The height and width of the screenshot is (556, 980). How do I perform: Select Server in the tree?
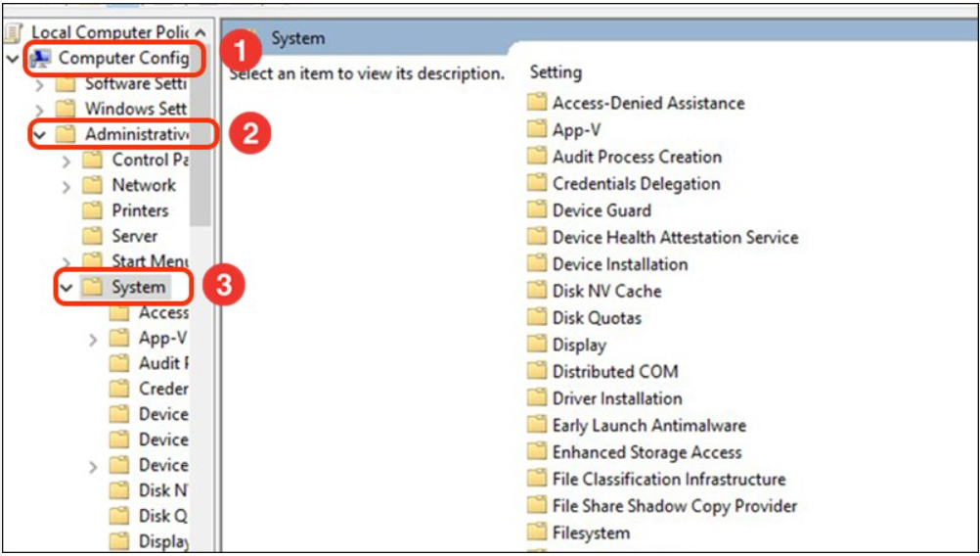click(120, 237)
